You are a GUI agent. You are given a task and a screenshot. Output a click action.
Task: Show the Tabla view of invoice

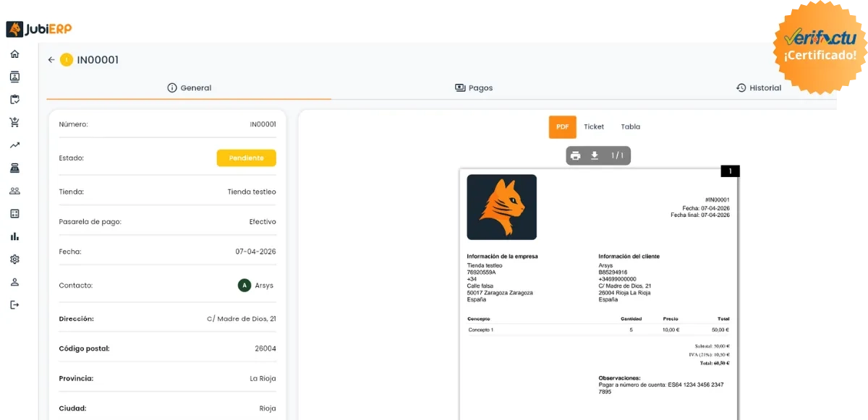coord(630,127)
